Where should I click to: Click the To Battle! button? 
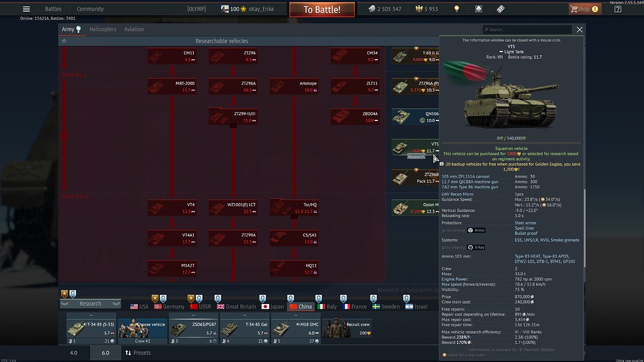click(x=322, y=10)
